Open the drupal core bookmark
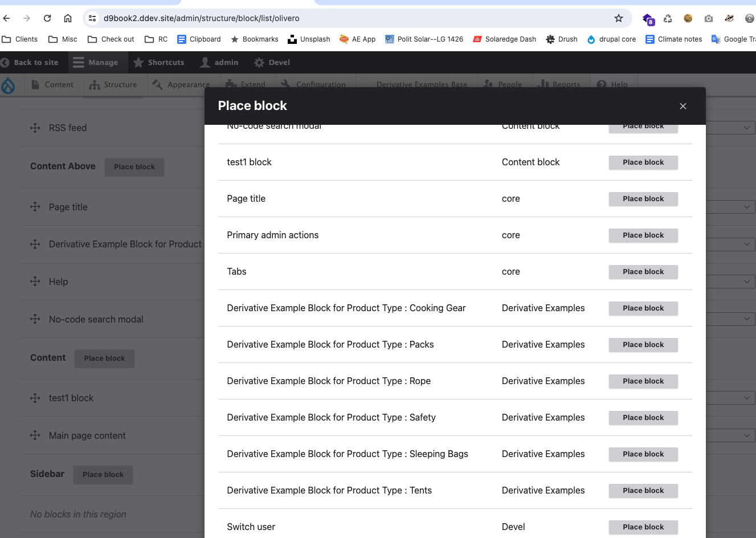 coord(611,39)
